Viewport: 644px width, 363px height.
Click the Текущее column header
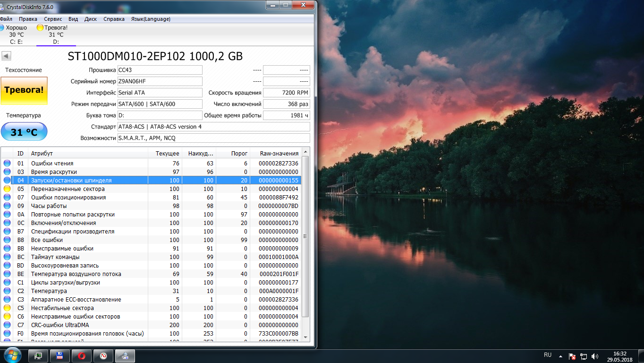165,153
